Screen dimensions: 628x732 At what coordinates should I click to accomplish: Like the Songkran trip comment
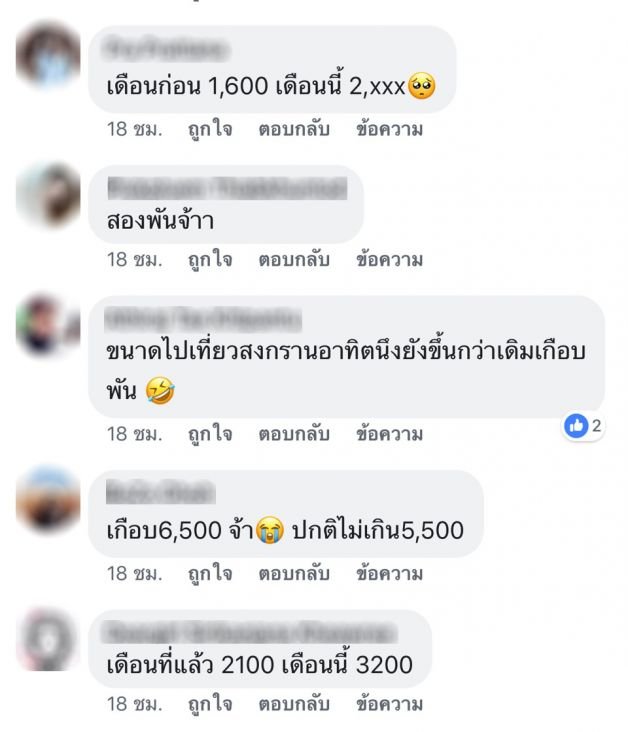click(x=210, y=434)
